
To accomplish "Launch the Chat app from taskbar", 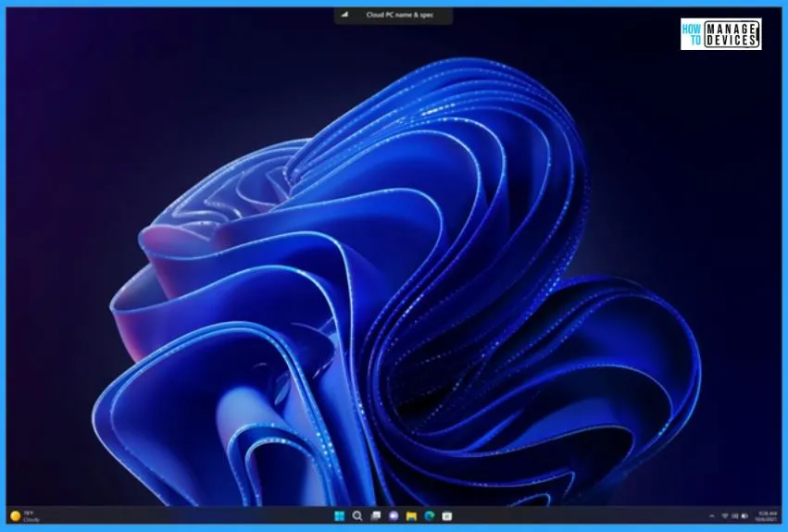I will click(394, 516).
